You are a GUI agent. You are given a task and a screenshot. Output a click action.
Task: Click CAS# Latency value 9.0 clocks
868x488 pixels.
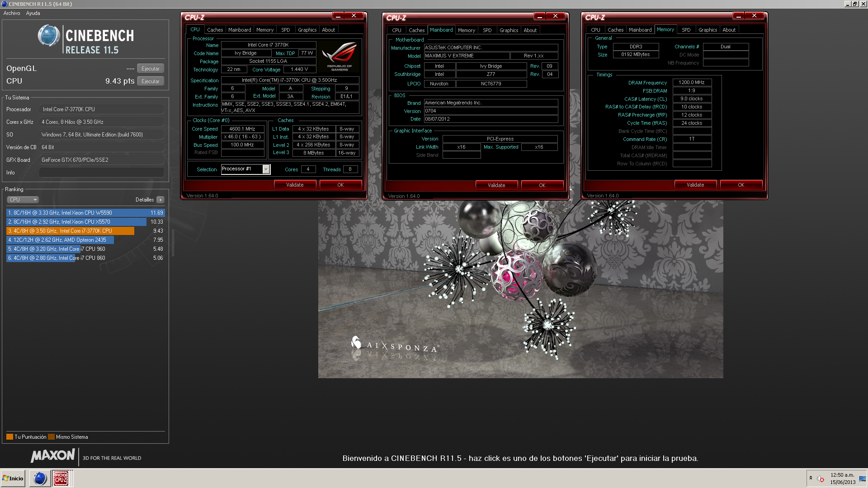(692, 99)
